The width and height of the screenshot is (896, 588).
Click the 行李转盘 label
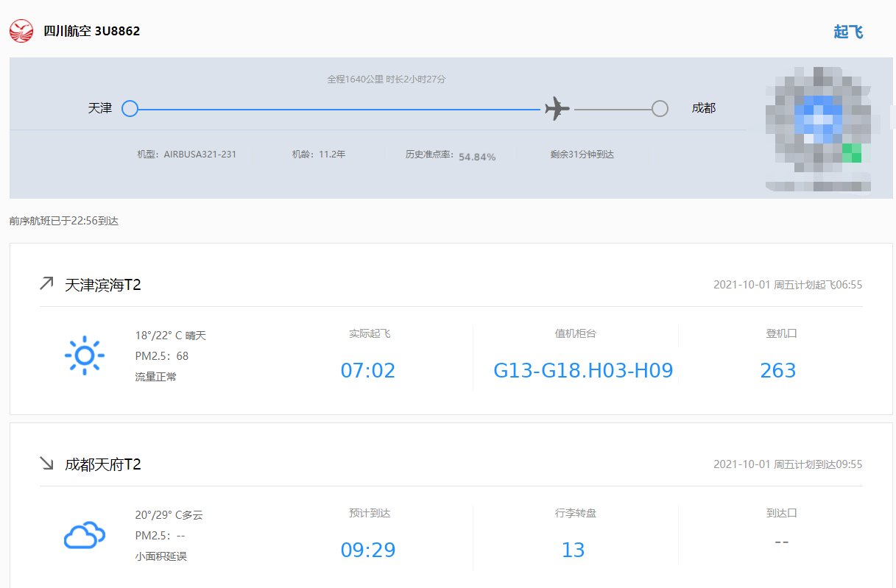point(576,513)
